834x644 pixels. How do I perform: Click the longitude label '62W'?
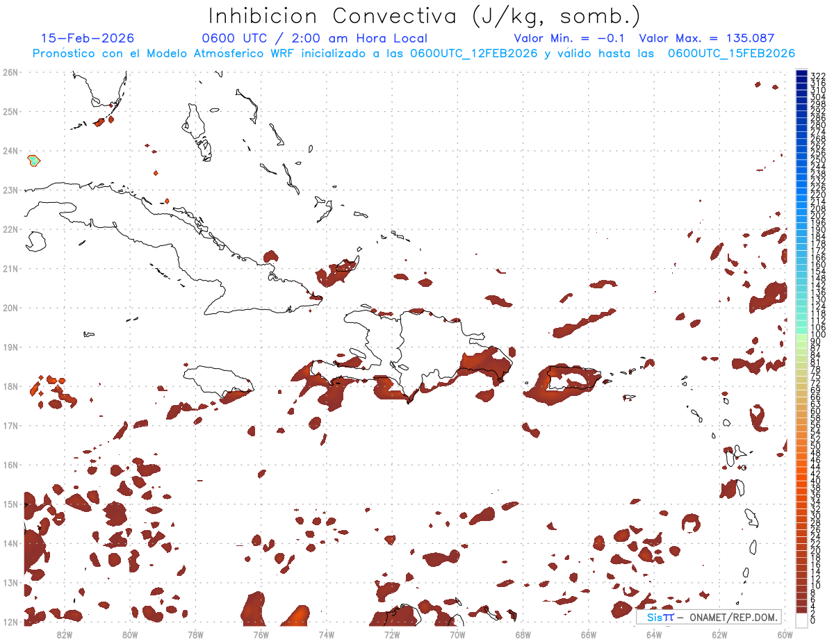719,634
